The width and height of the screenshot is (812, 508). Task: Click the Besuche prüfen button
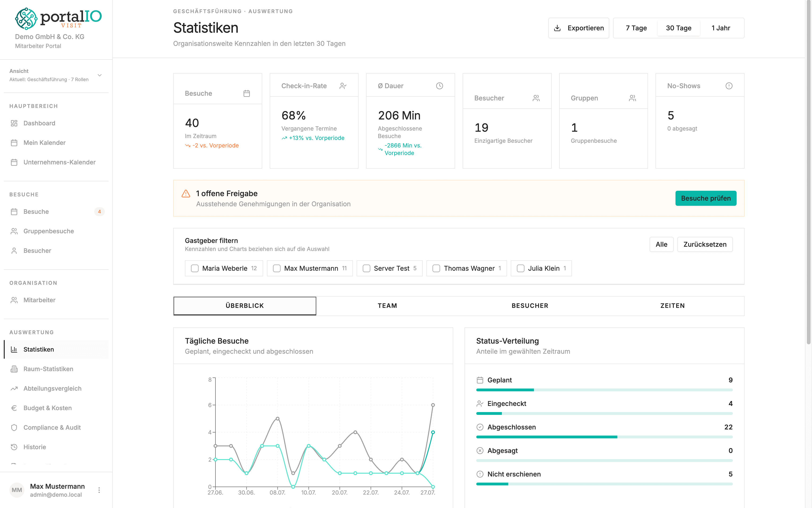(x=706, y=198)
